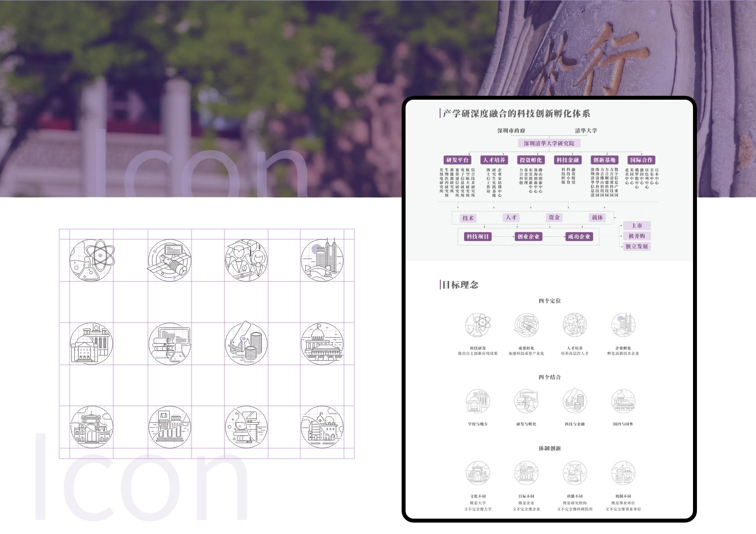Click the skyscrapers icon above 企业孵化 label

coord(623,325)
